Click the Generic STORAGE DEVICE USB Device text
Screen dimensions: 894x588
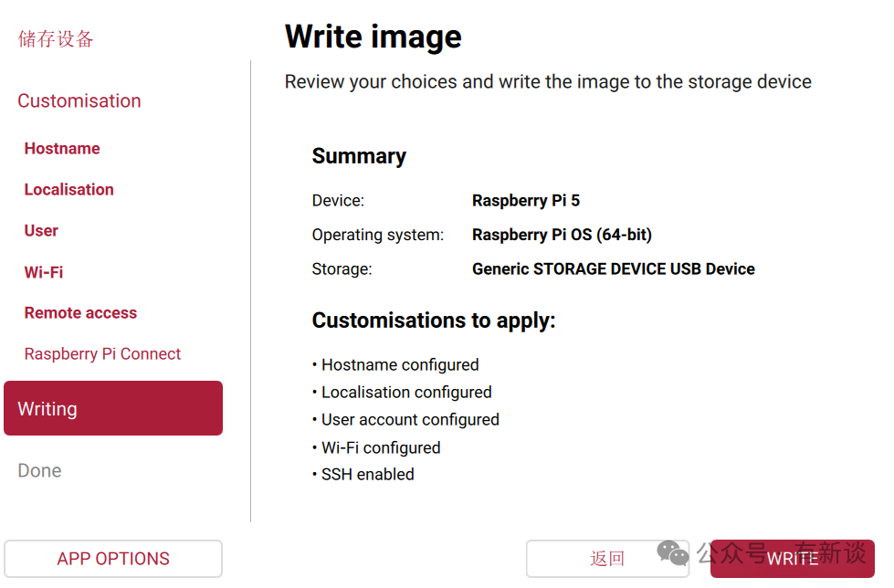613,269
